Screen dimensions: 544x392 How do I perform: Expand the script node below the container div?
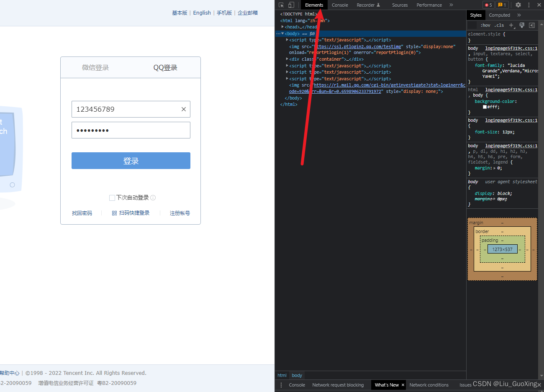(x=287, y=66)
